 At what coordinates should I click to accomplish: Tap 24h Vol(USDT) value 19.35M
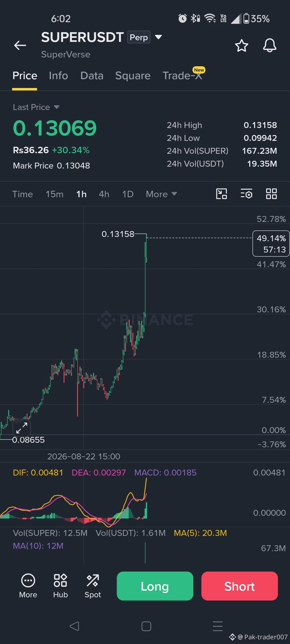click(262, 164)
